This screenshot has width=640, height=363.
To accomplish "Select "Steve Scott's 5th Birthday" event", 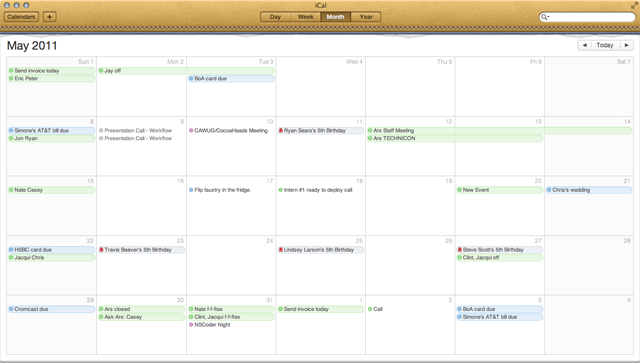I will (500, 250).
